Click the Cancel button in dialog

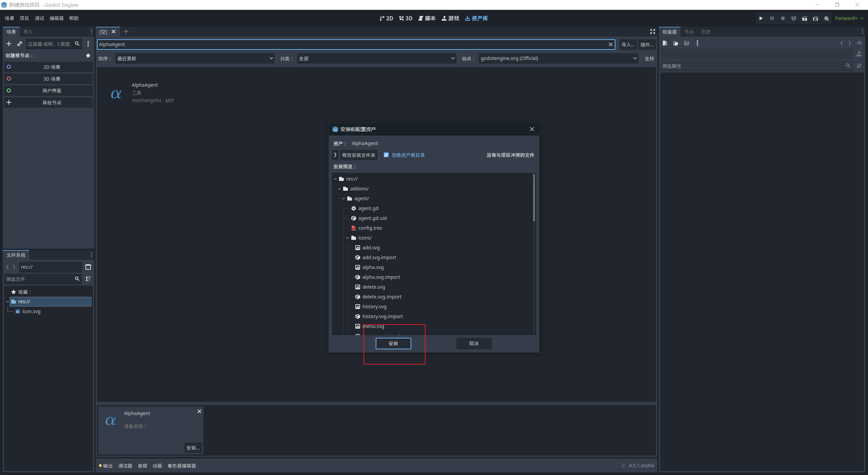click(x=474, y=344)
